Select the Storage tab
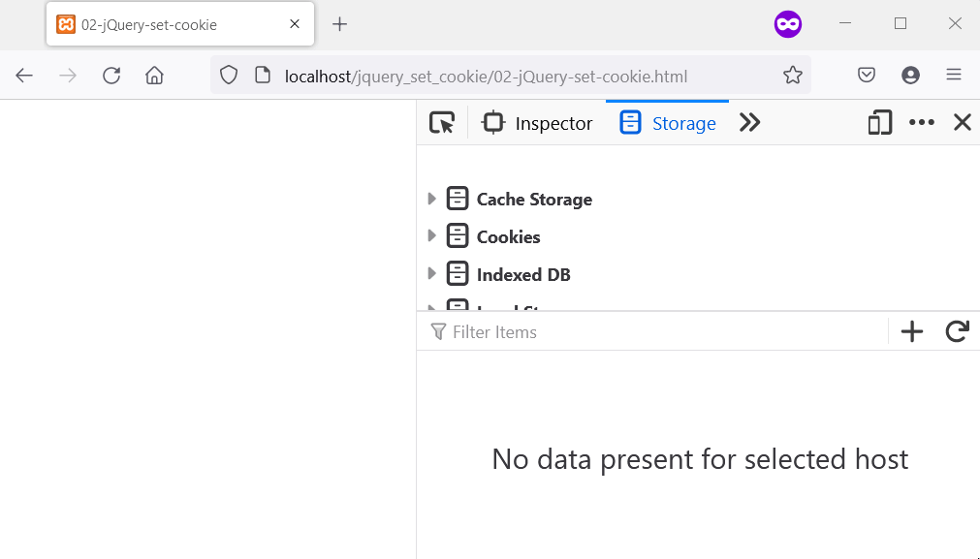The width and height of the screenshot is (980, 559). (x=668, y=123)
